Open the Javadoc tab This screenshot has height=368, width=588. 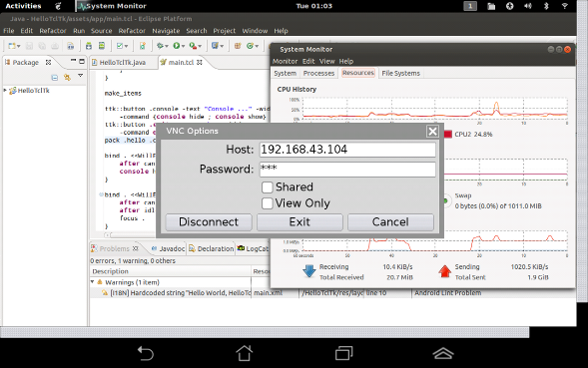pyautogui.click(x=168, y=248)
